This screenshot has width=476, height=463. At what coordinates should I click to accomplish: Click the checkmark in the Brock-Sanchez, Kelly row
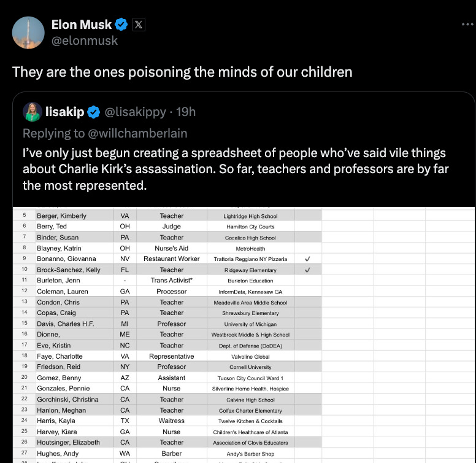click(x=307, y=270)
